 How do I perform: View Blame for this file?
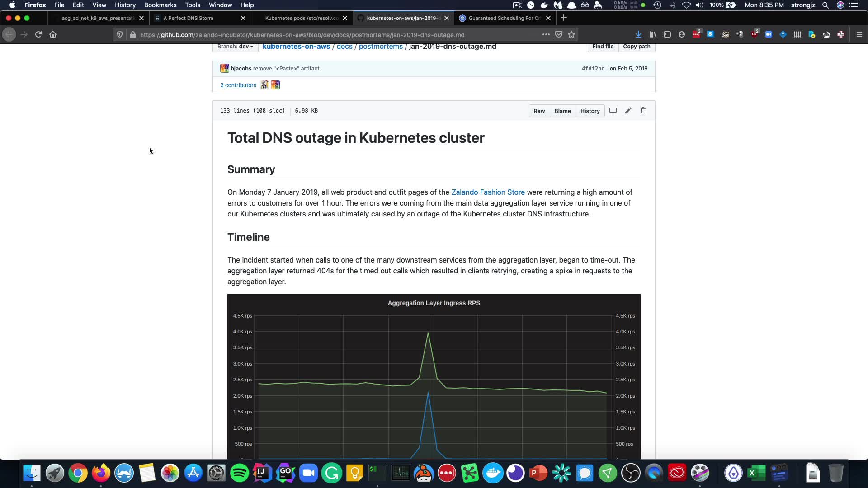(x=562, y=111)
